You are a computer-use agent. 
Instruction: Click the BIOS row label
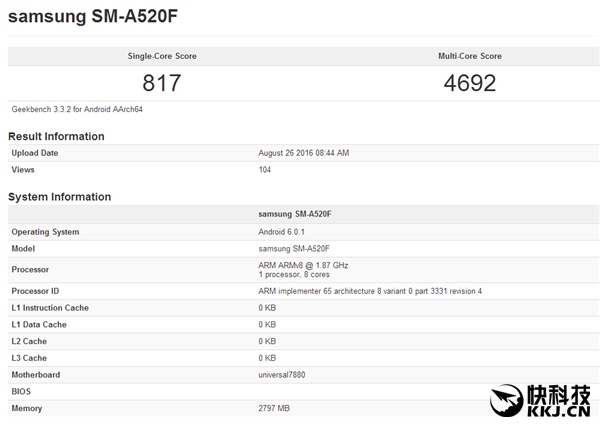pyautogui.click(x=22, y=392)
